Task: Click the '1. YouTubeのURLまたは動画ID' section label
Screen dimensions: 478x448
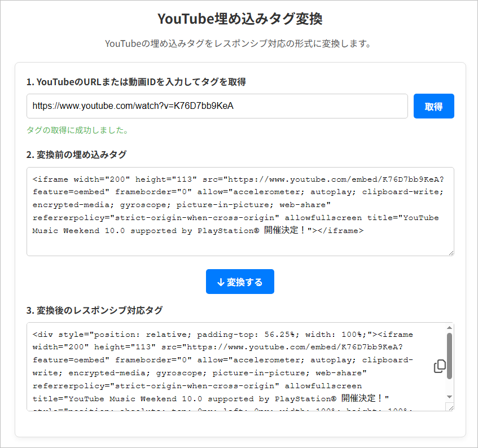Action: (136, 82)
